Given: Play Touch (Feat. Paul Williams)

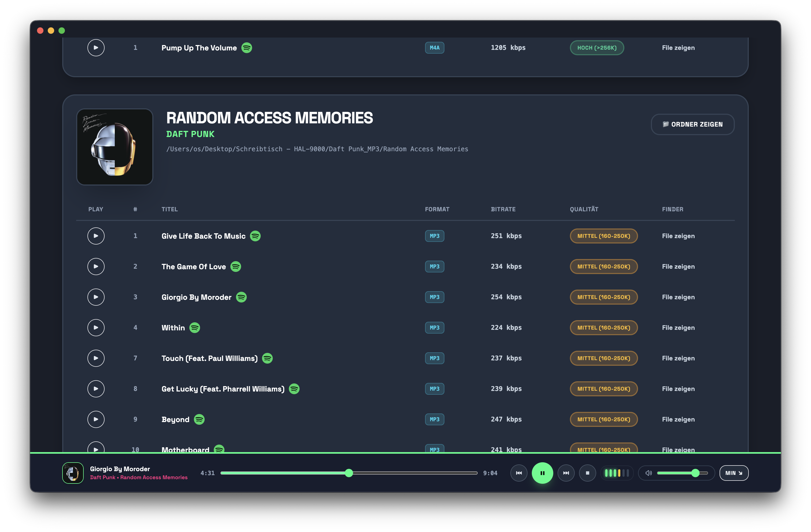Looking at the screenshot, I should coord(96,358).
